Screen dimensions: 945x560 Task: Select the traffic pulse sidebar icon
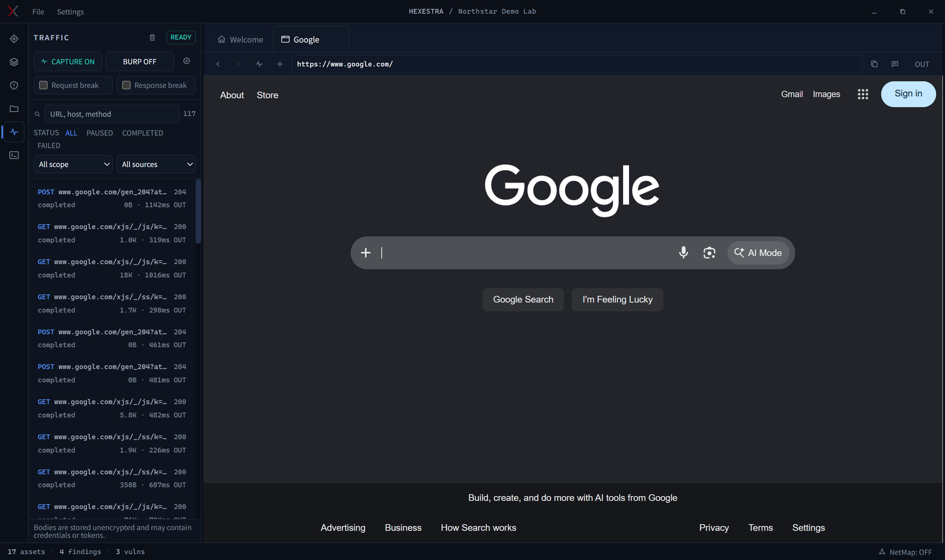[x=14, y=132]
